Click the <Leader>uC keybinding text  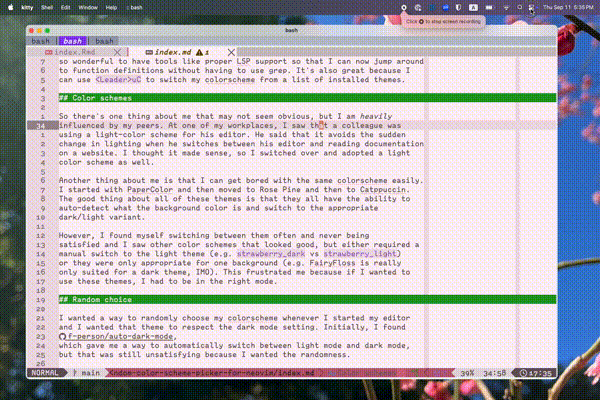118,80
